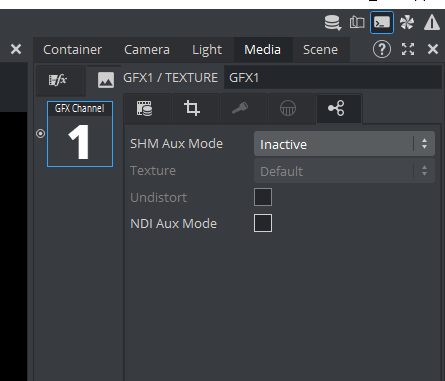445x381 pixels.
Task: Select the share/aux connections tab icon
Action: tap(336, 108)
